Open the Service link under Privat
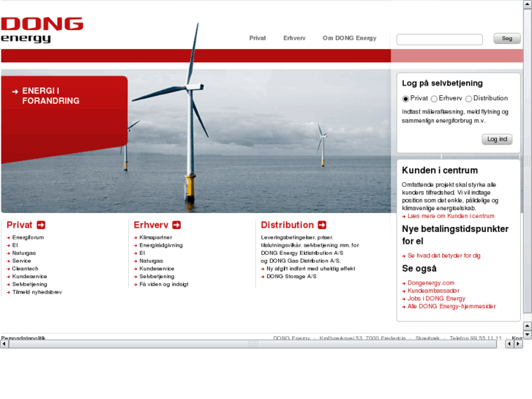 tap(21, 261)
